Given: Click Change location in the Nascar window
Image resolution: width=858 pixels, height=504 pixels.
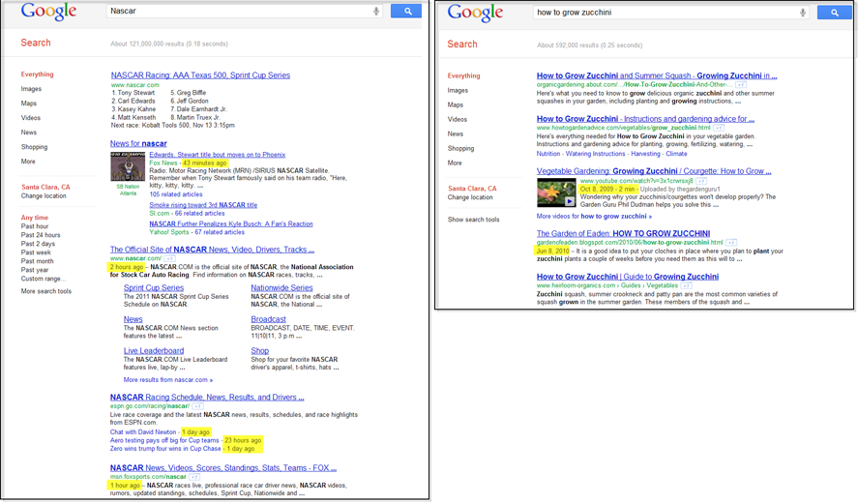Looking at the screenshot, I should [x=44, y=196].
